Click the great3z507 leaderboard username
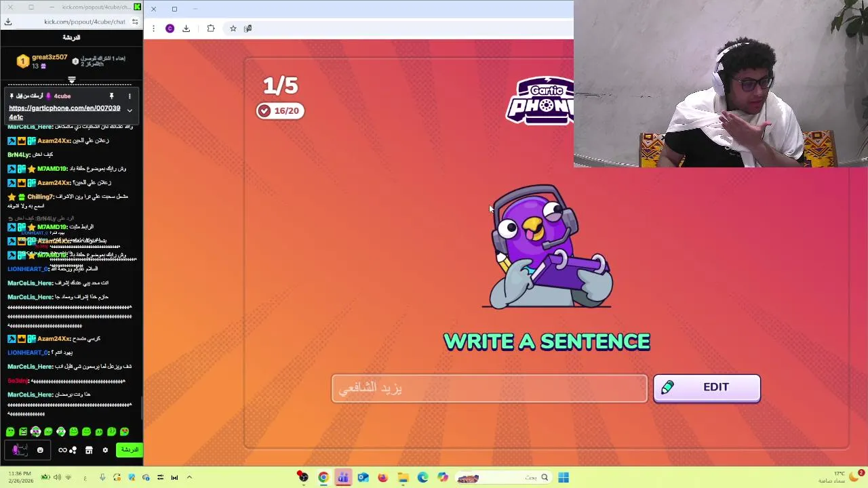The width and height of the screenshot is (868, 488). coord(50,58)
